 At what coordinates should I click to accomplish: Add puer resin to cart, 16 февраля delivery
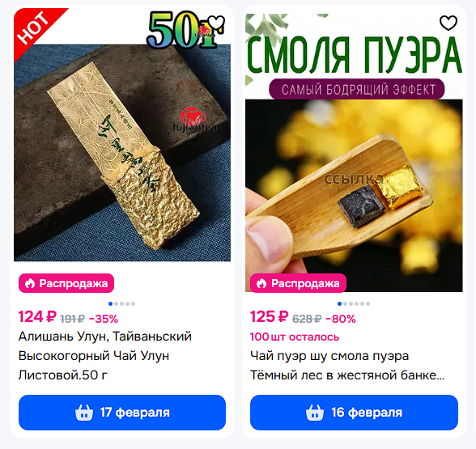[354, 413]
